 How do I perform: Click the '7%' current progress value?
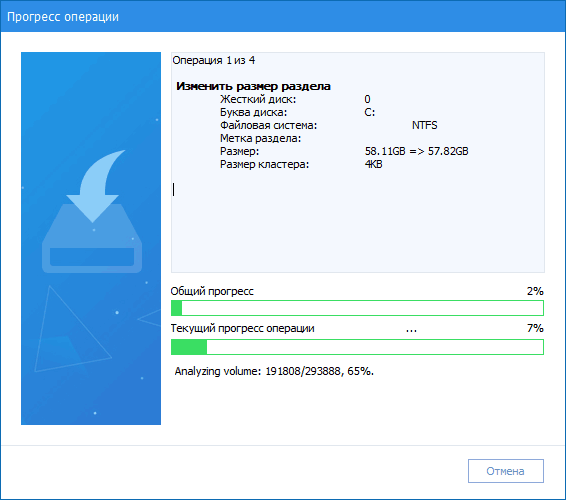point(535,328)
